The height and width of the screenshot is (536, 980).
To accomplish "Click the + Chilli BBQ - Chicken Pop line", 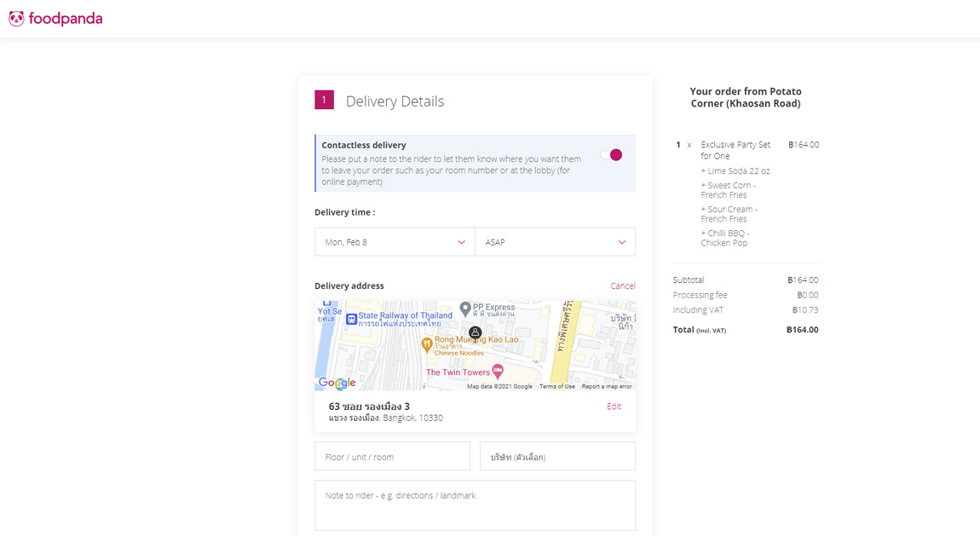I will (725, 238).
